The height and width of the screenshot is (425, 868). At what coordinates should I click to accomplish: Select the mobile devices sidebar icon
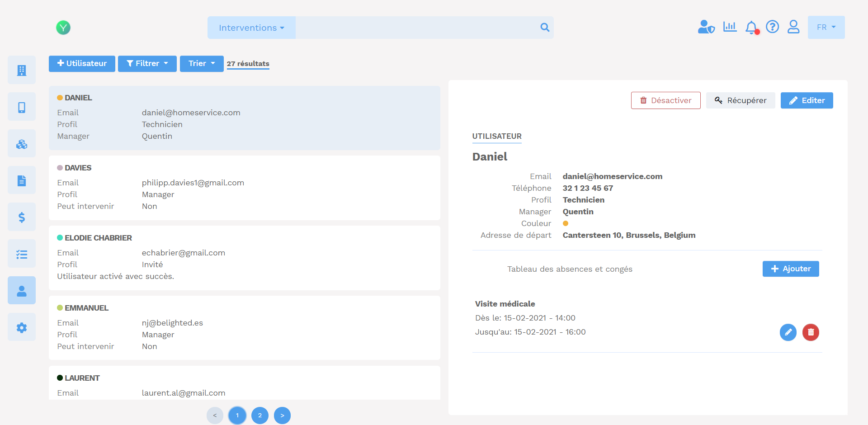click(21, 106)
